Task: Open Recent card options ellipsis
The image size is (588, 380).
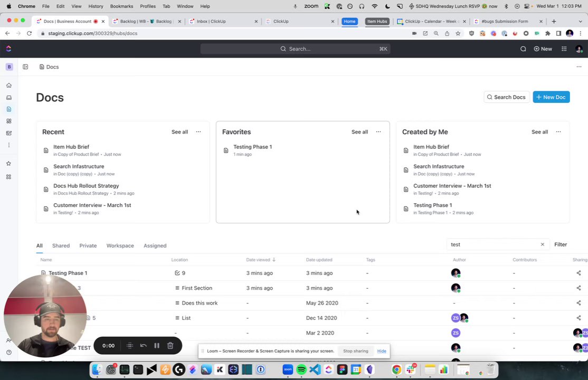Action: [x=198, y=131]
